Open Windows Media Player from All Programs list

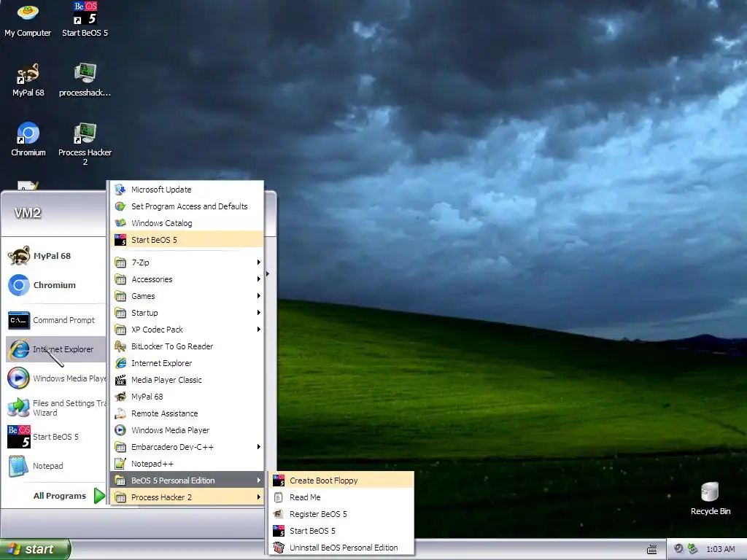point(187,430)
